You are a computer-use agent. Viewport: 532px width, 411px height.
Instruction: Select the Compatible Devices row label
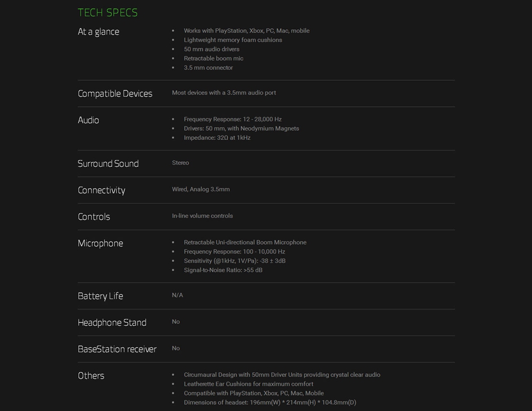(x=115, y=94)
